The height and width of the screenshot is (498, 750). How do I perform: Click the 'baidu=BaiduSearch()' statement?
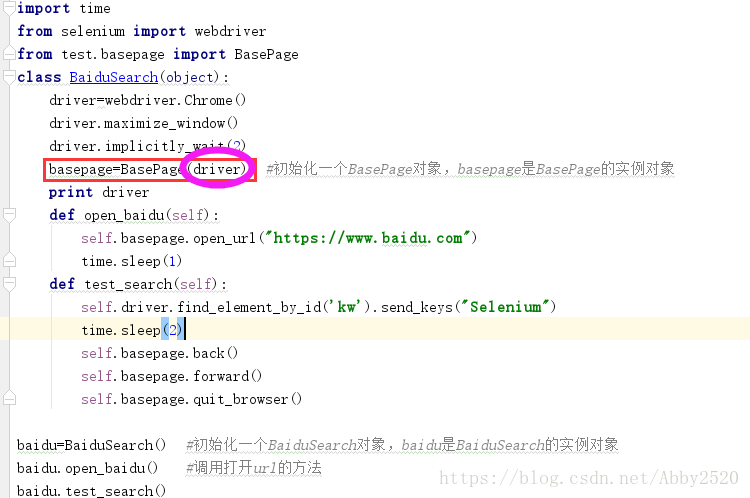(x=91, y=445)
